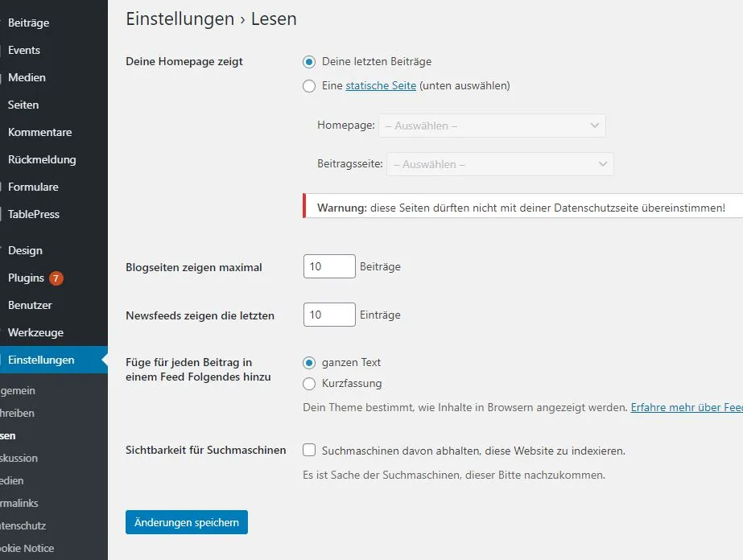Go to Medien in the sidebar
Viewport: 743px width, 560px height.
(27, 78)
